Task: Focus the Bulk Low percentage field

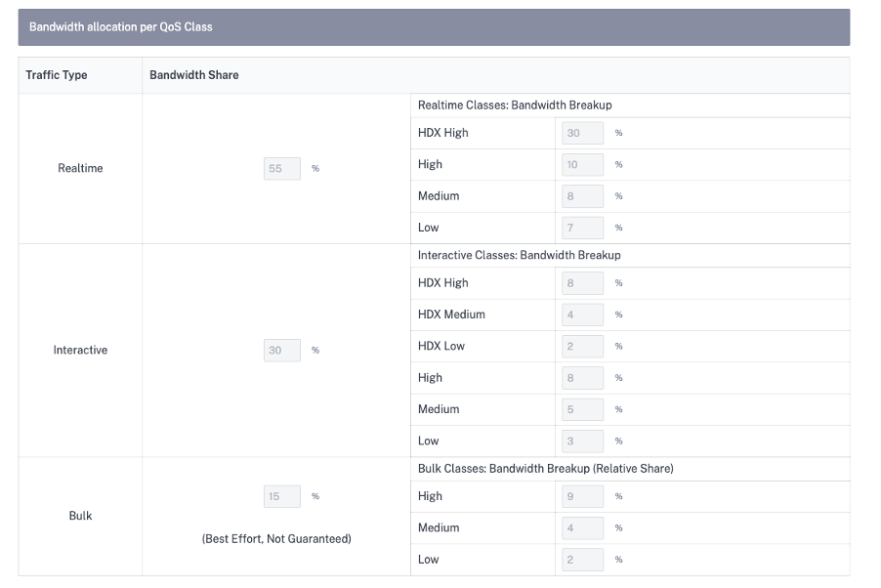Action: (x=583, y=560)
